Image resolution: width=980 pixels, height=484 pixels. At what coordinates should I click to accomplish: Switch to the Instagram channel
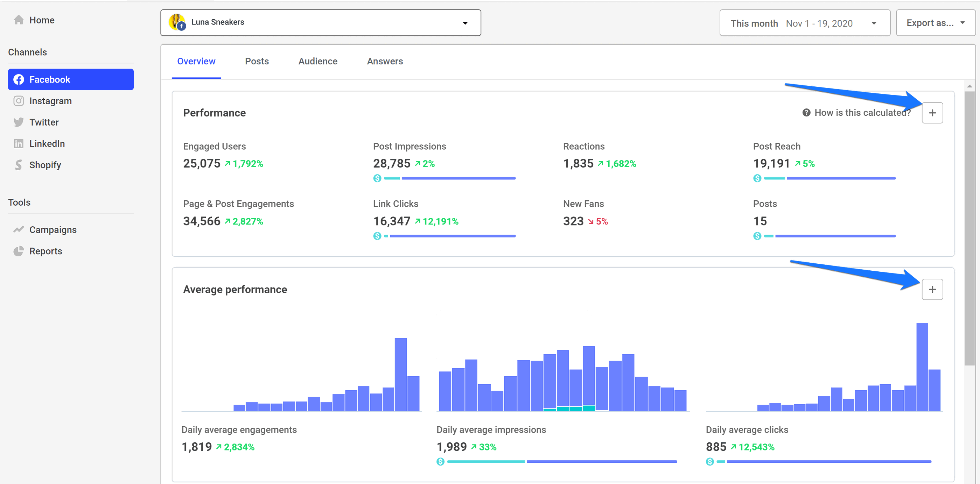coord(51,101)
